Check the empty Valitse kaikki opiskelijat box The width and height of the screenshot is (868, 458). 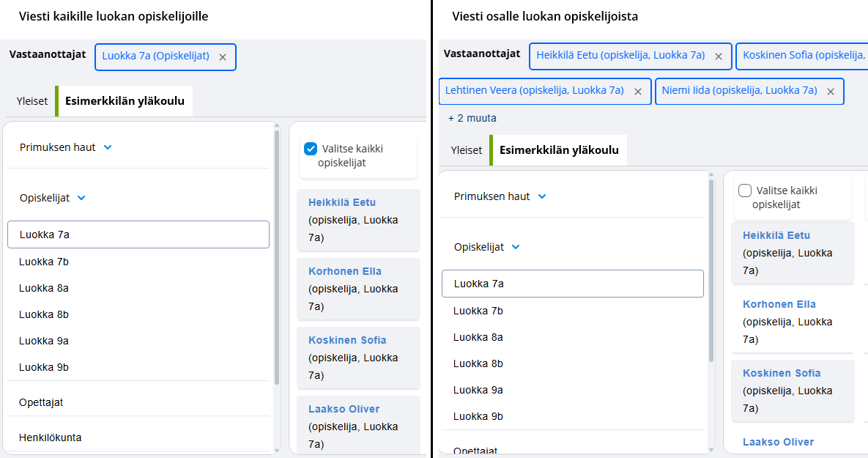(745, 191)
